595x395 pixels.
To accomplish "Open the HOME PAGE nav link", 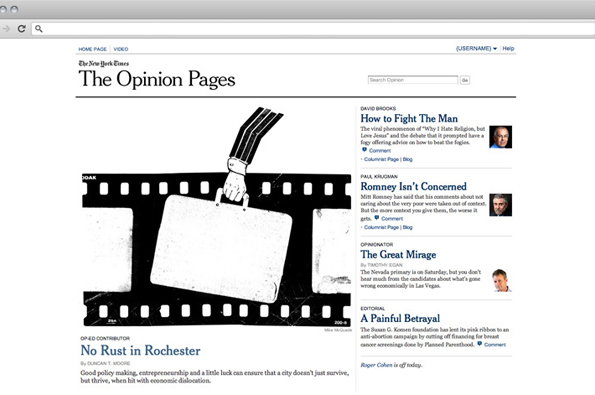I will tap(92, 49).
